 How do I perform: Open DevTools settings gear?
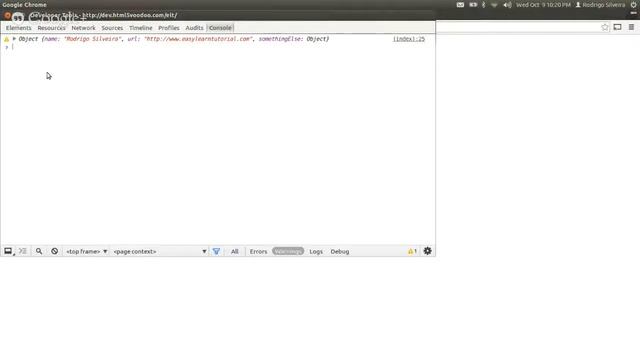[x=427, y=251]
